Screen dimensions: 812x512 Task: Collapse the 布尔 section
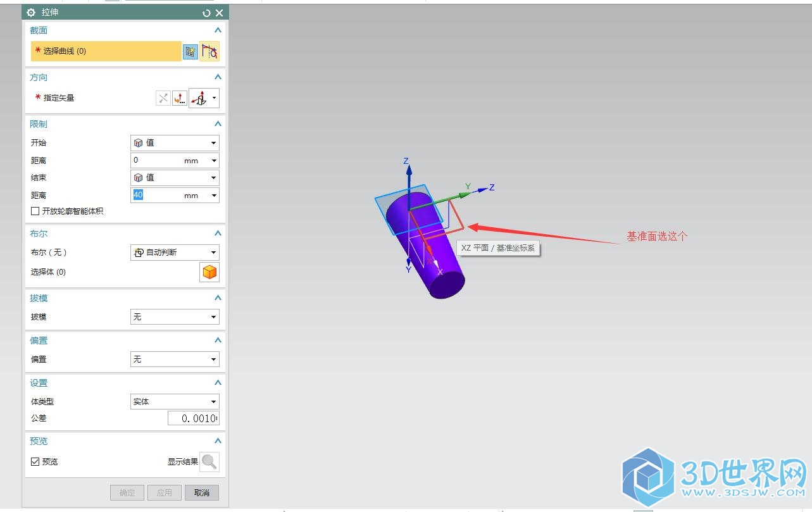pyautogui.click(x=218, y=234)
